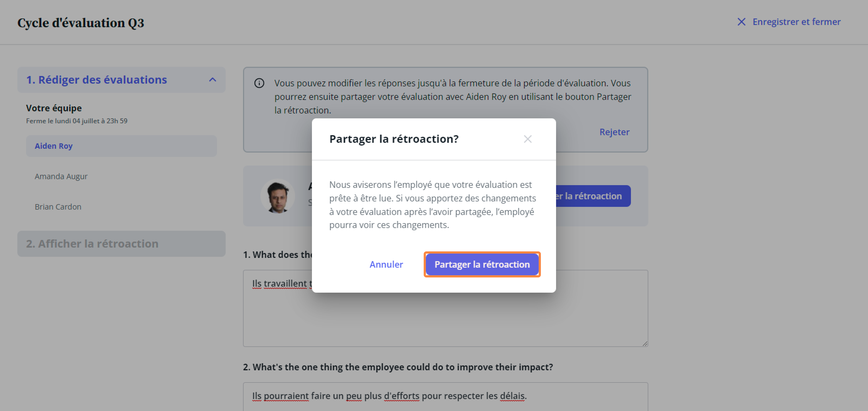868x411 pixels.
Task: Click the X icon beside Enregistrer et fermer
Action: coord(741,22)
